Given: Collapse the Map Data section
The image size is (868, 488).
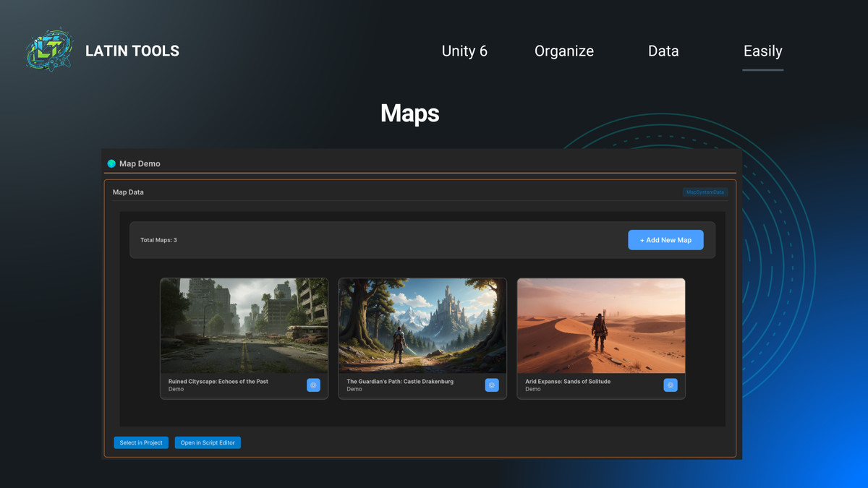Looking at the screenshot, I should [127, 192].
